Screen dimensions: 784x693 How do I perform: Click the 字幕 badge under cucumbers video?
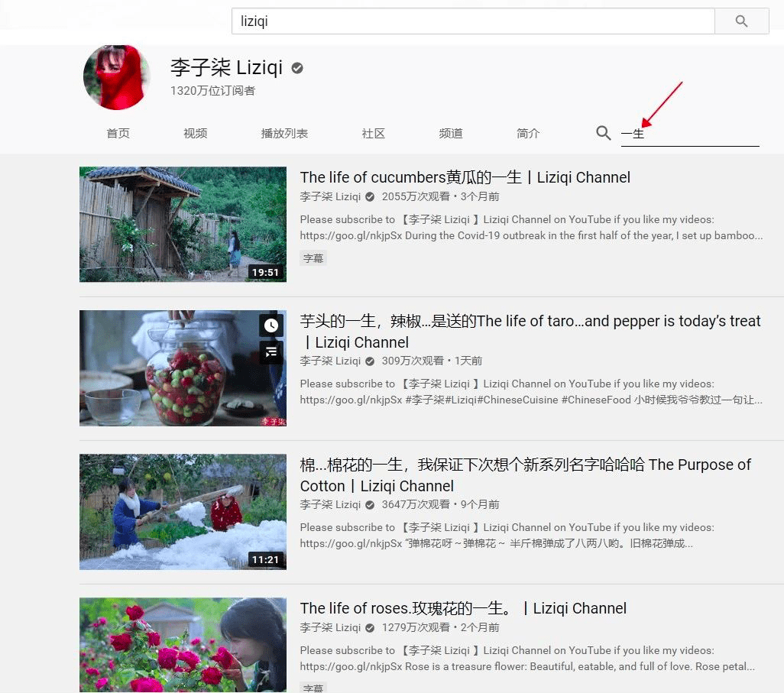tap(313, 258)
